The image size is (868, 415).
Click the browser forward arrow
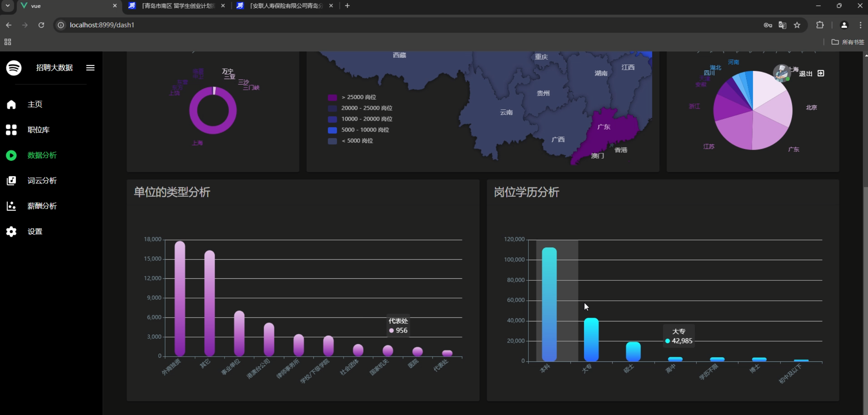tap(25, 25)
